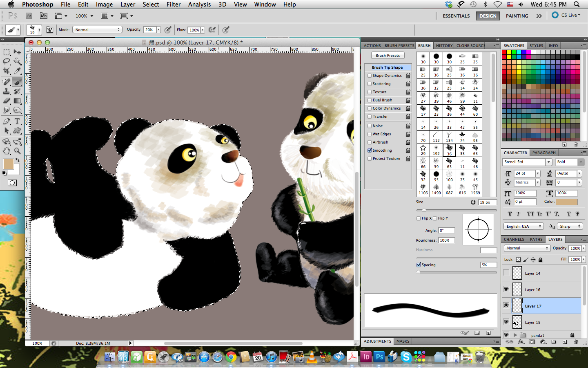588x368 pixels.
Task: Open Mini Bridge from application bar
Action: pos(44,16)
